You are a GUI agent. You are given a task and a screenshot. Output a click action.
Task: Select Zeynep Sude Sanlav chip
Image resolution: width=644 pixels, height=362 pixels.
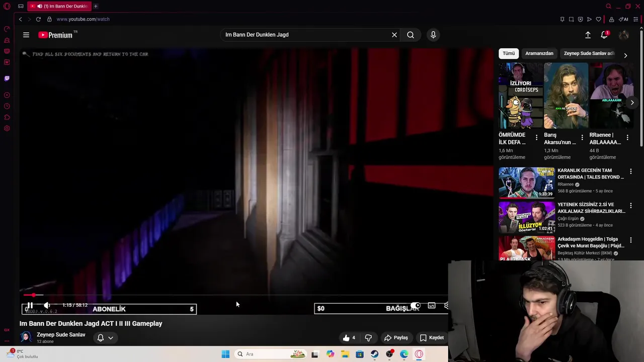(589, 53)
